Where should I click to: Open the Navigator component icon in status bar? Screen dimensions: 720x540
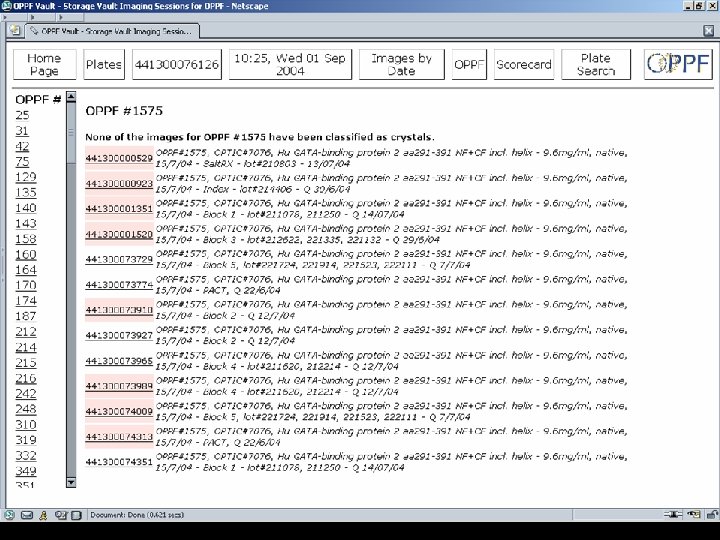[x=9, y=515]
